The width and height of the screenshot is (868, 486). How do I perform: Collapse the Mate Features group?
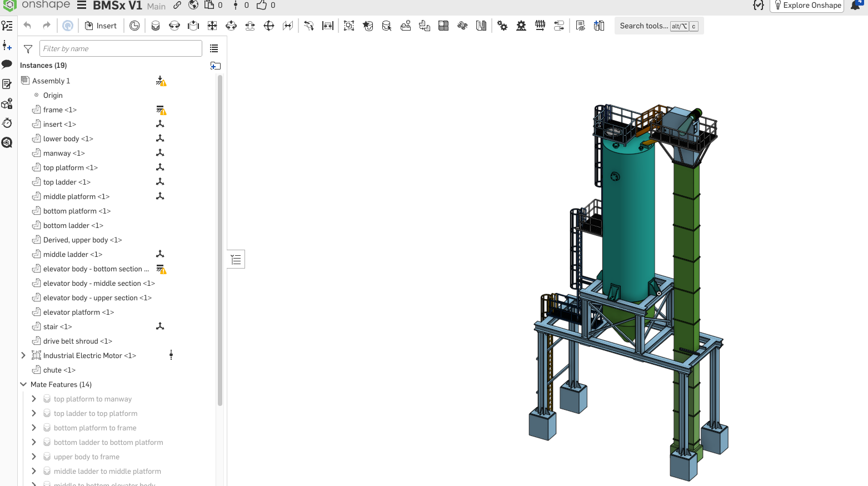23,384
